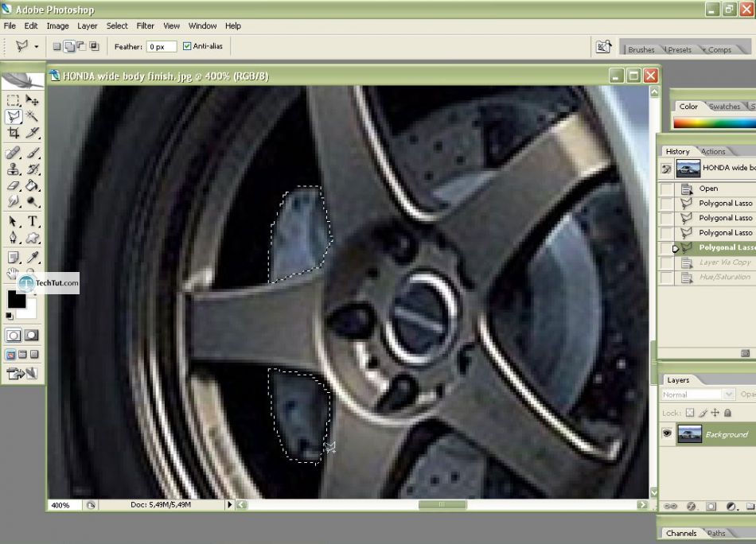Viewport: 756px width, 544px height.
Task: Click the foreground color swatch
Action: pyautogui.click(x=17, y=299)
